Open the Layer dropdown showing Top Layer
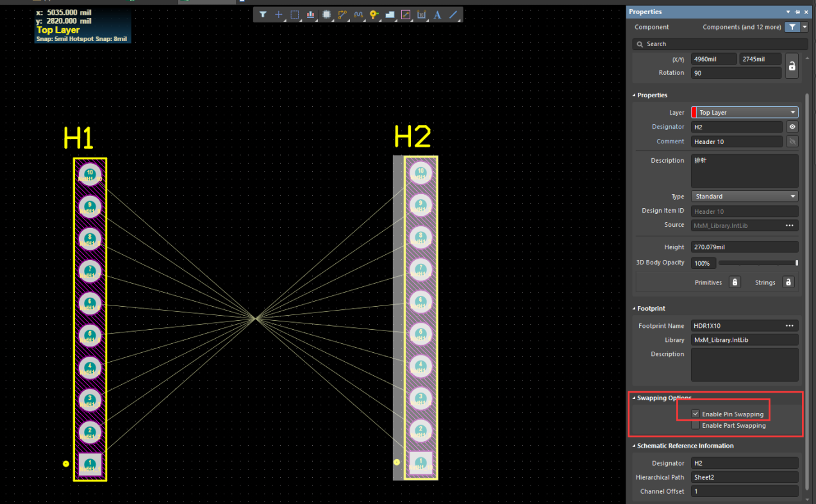 click(744, 112)
